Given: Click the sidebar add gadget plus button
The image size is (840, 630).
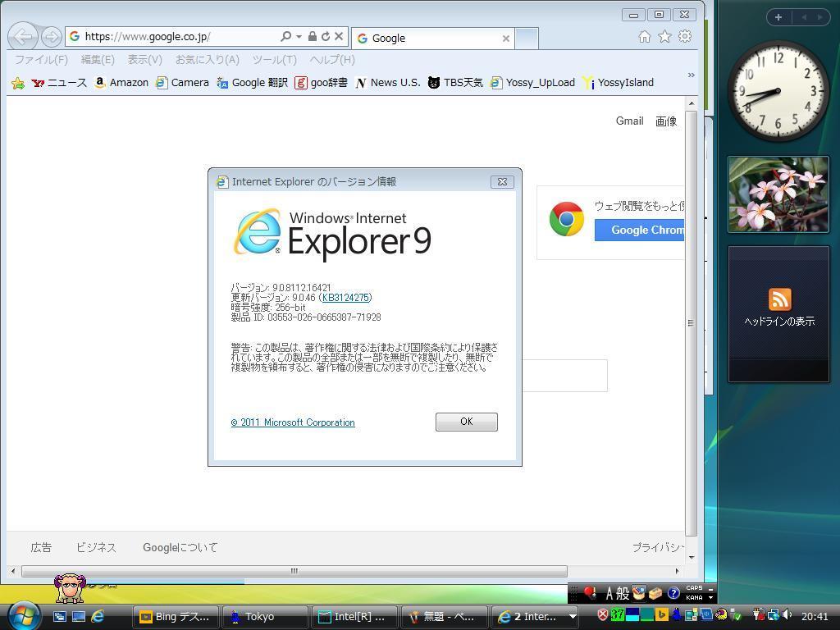Looking at the screenshot, I should [x=778, y=17].
